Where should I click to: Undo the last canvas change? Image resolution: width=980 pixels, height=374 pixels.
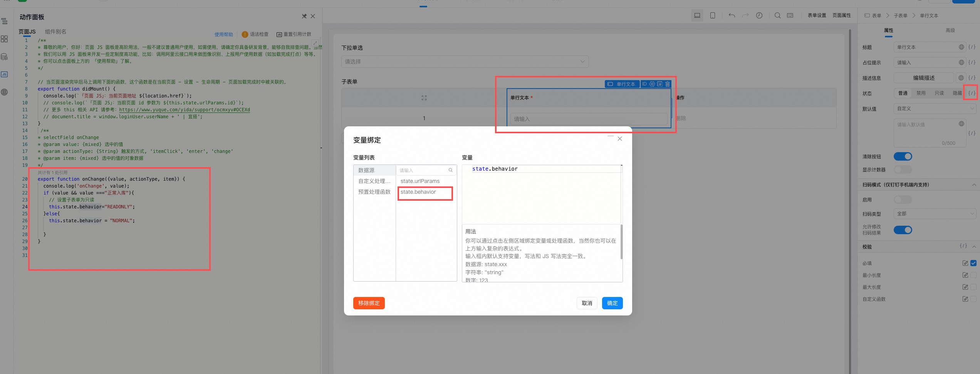pos(732,15)
